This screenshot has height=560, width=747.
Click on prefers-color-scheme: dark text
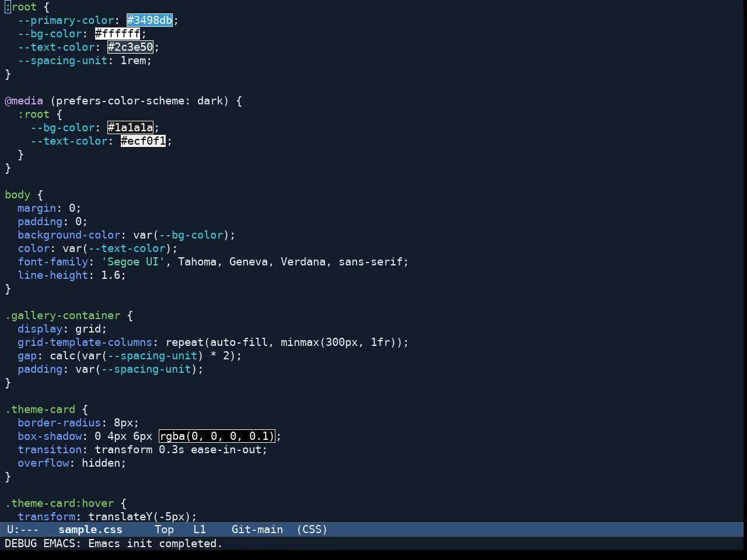coord(139,101)
